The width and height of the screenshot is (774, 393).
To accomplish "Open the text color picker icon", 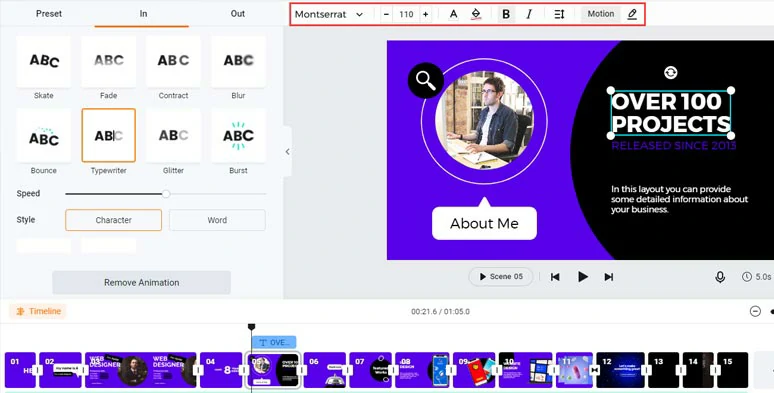I will (453, 14).
